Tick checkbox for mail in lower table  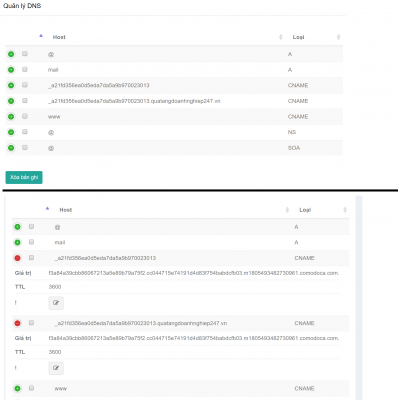[31, 242]
